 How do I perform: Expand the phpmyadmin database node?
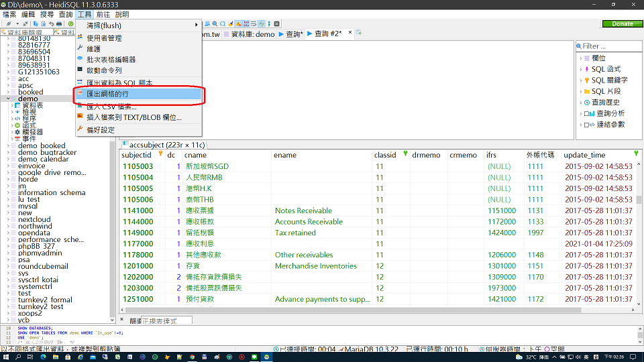coord(8,253)
